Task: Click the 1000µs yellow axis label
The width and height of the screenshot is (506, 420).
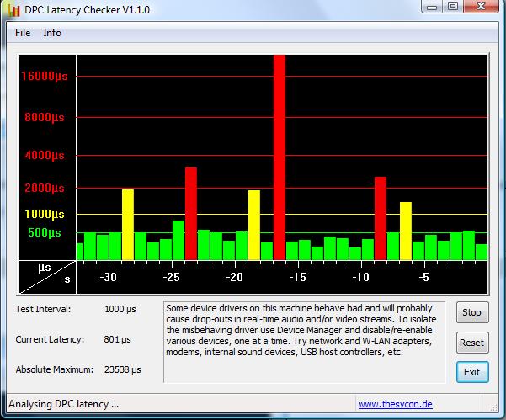Action: pos(45,214)
